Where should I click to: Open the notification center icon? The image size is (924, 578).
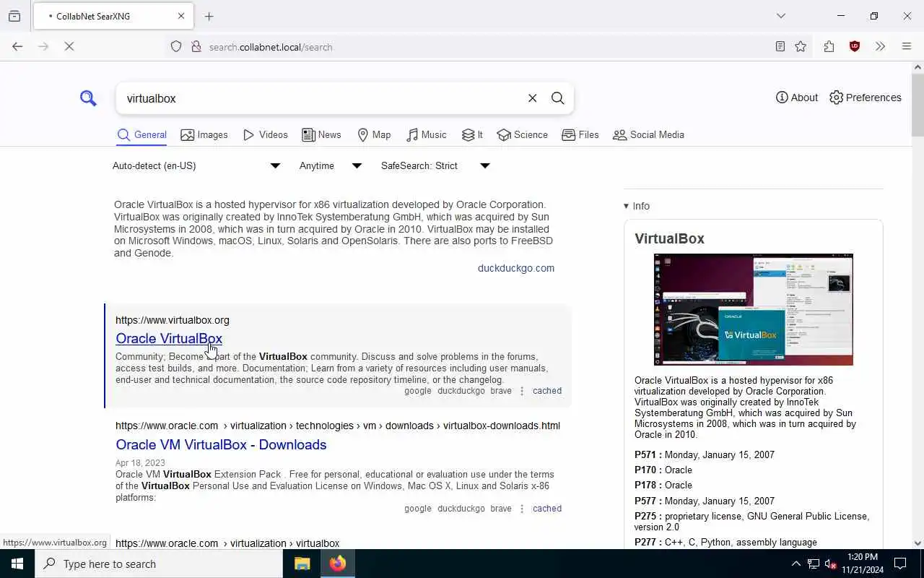click(900, 564)
